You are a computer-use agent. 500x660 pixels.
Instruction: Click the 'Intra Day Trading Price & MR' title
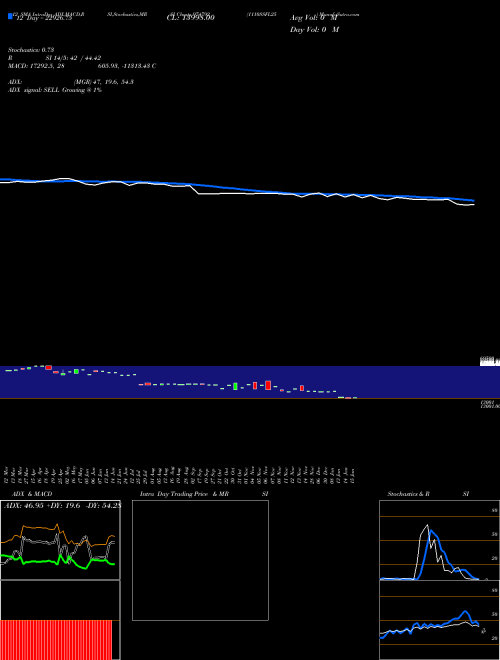pyautogui.click(x=184, y=494)
